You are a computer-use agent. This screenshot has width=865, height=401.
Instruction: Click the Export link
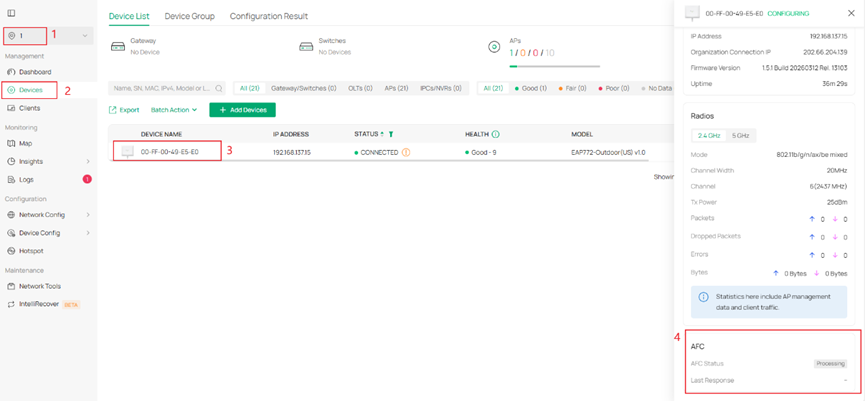pyautogui.click(x=124, y=110)
